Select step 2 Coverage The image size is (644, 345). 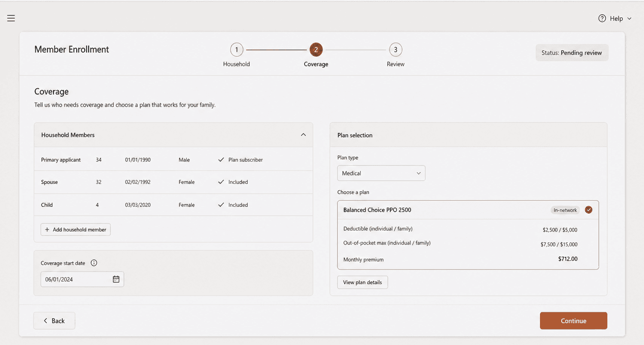click(316, 50)
